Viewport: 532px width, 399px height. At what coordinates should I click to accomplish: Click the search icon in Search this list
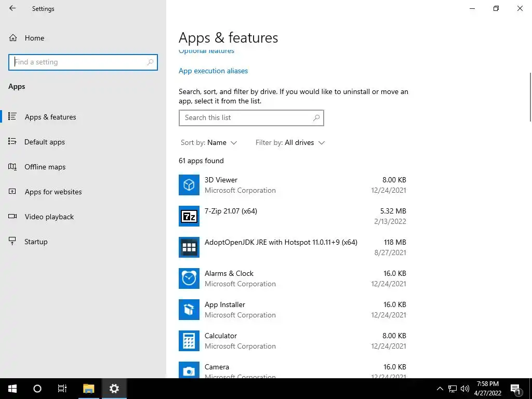[316, 118]
